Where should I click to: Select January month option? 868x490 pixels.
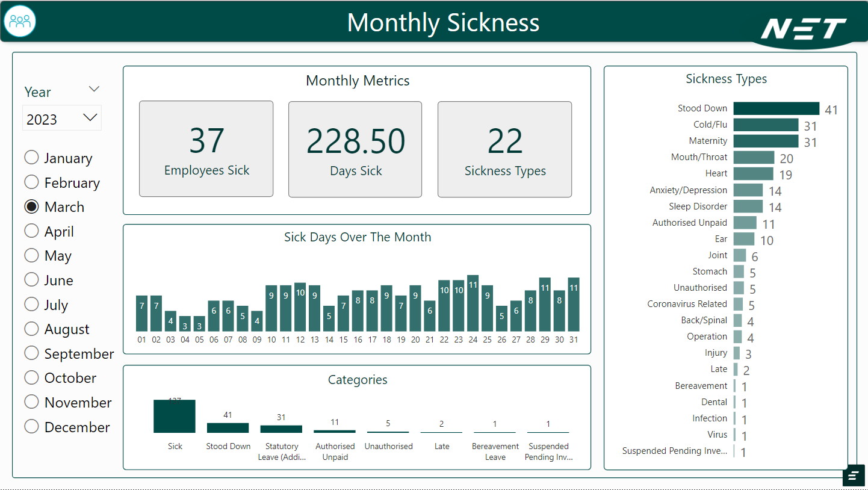click(31, 158)
